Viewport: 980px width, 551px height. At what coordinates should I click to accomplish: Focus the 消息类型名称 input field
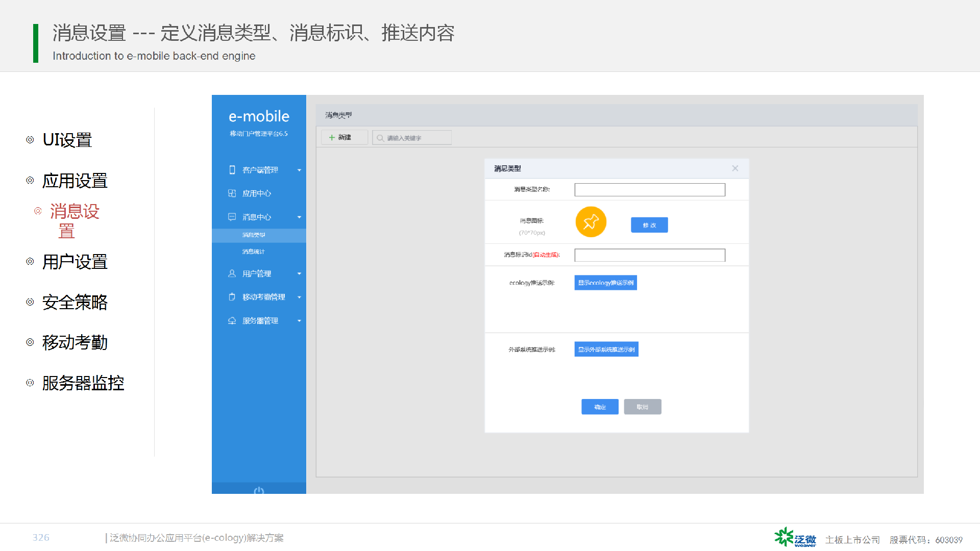650,190
